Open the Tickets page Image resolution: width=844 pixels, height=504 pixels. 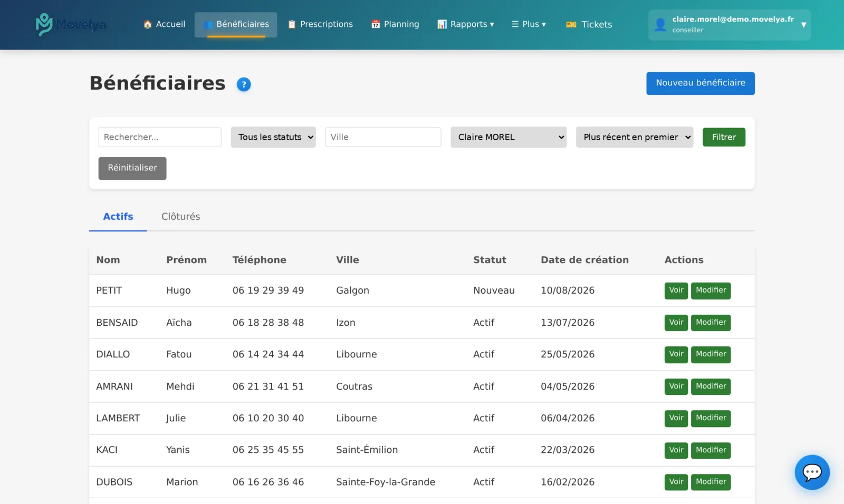[x=589, y=24]
